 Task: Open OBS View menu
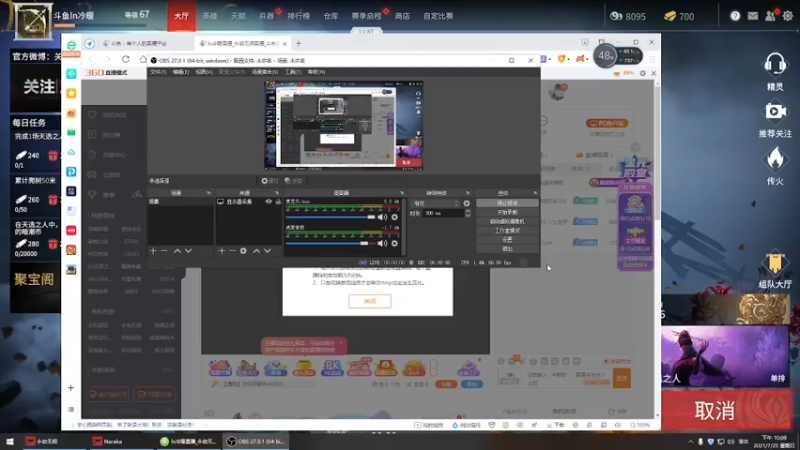point(204,72)
